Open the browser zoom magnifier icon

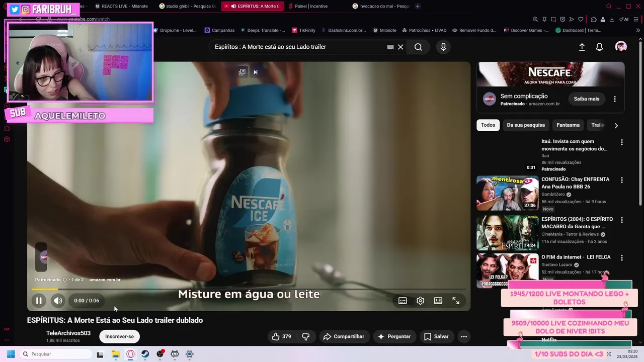pos(535,19)
